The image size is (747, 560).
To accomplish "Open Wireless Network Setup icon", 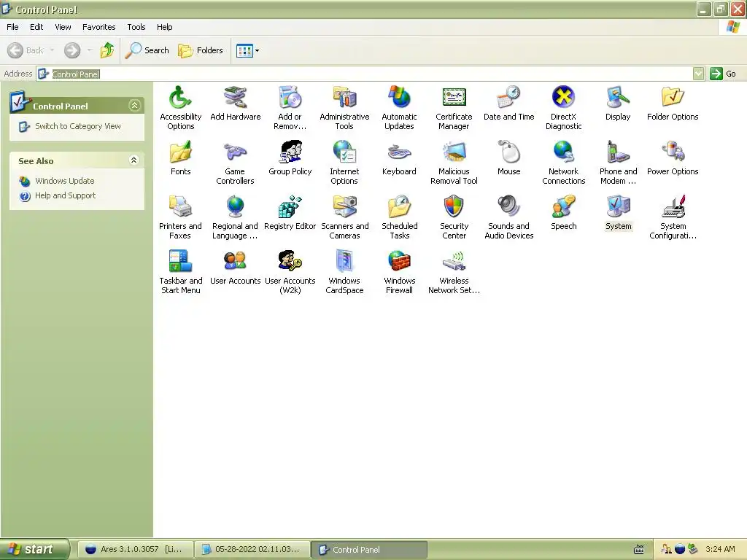I will point(454,272).
